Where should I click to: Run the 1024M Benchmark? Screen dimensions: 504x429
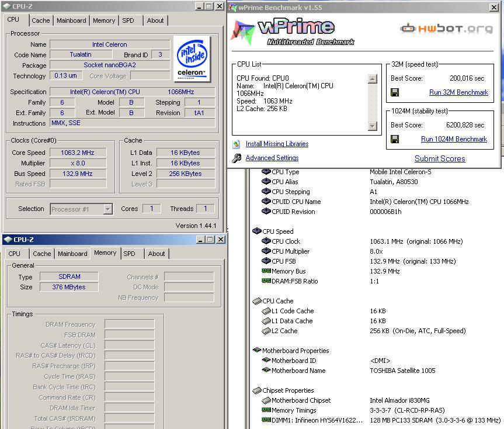(x=454, y=139)
